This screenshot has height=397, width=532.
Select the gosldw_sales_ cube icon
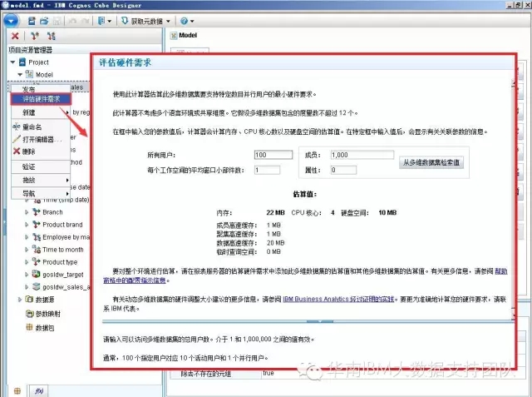pos(37,286)
